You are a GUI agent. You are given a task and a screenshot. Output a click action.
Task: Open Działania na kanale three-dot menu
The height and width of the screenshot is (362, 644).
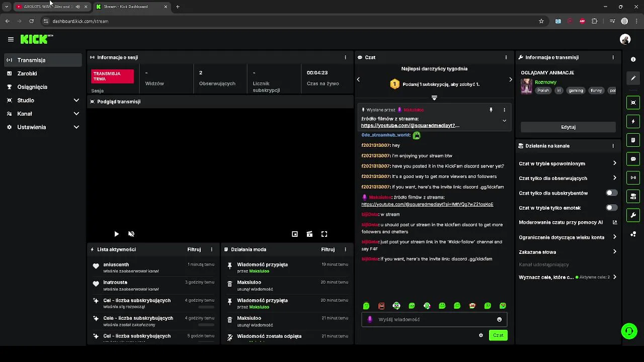pos(613,146)
